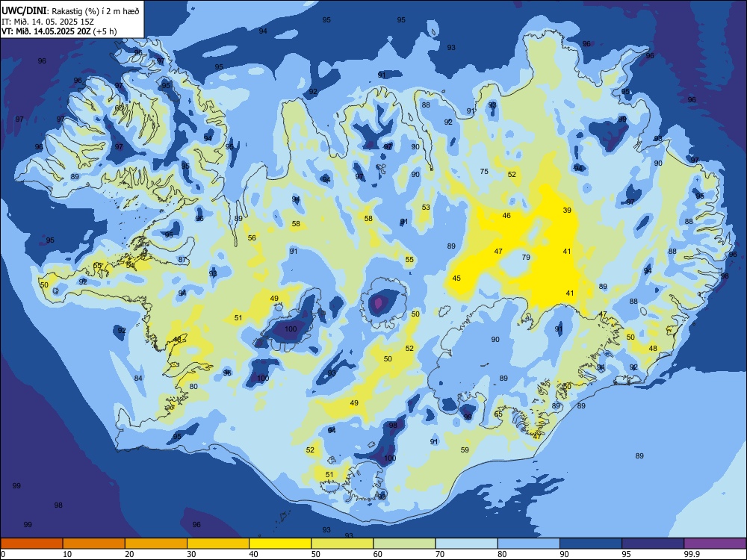Click the light orange 20–30 legend swatch
Screen dimensions: 747x560
point(156,544)
